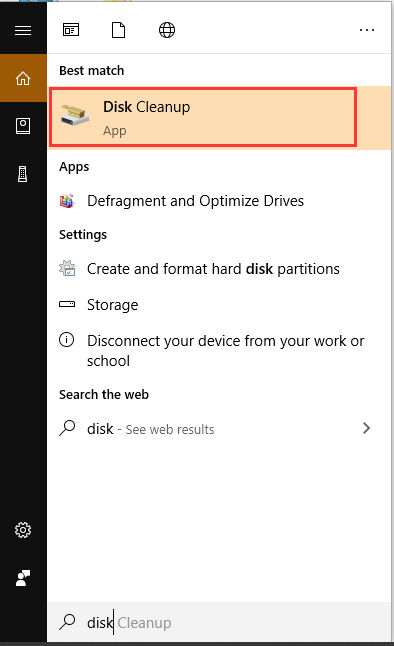Open the more options ellipsis menu

367,30
